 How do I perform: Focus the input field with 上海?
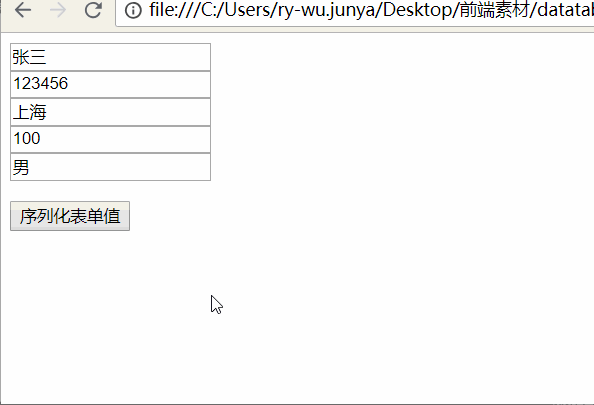coord(110,112)
